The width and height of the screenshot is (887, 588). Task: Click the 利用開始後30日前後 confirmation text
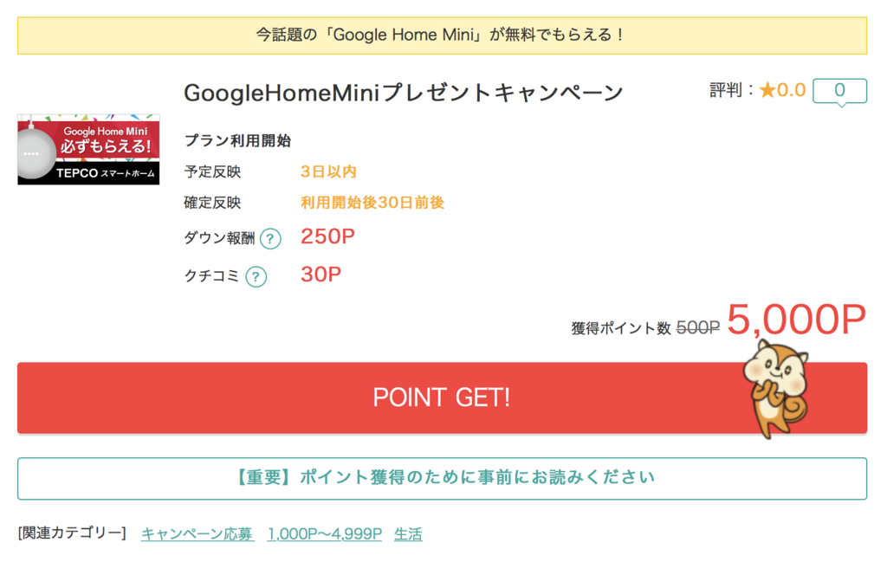tap(372, 203)
